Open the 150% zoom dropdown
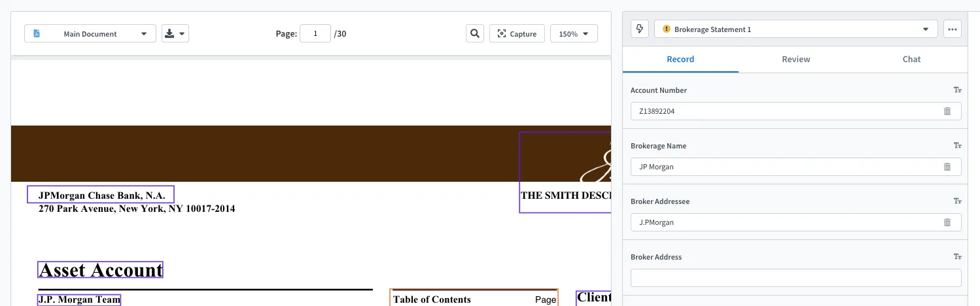This screenshot has height=306, width=980. 574,33
